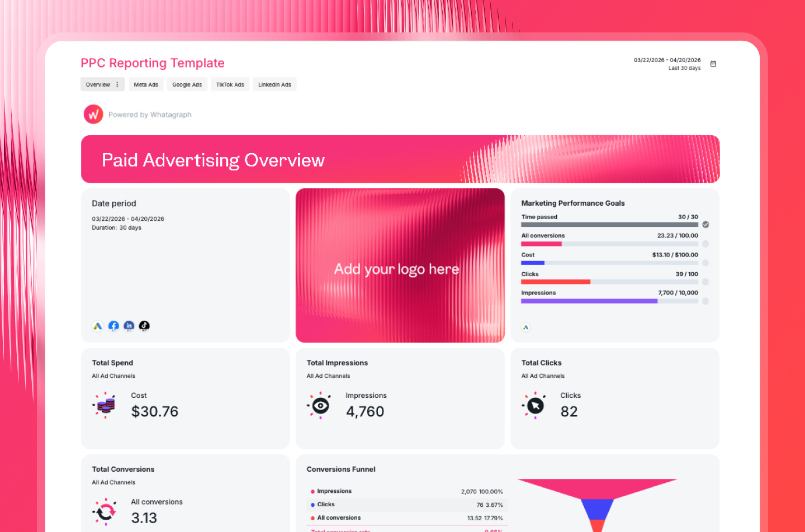805x532 pixels.
Task: Click the Time passed progress bar
Action: point(609,225)
